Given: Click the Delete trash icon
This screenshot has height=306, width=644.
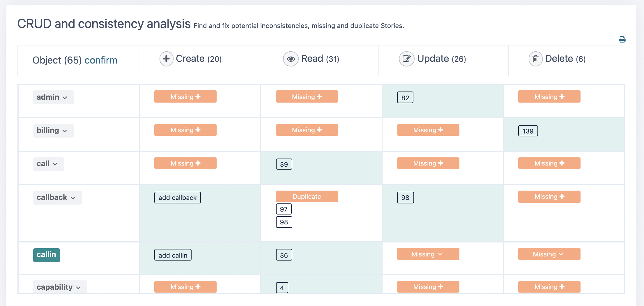Looking at the screenshot, I should tap(535, 59).
